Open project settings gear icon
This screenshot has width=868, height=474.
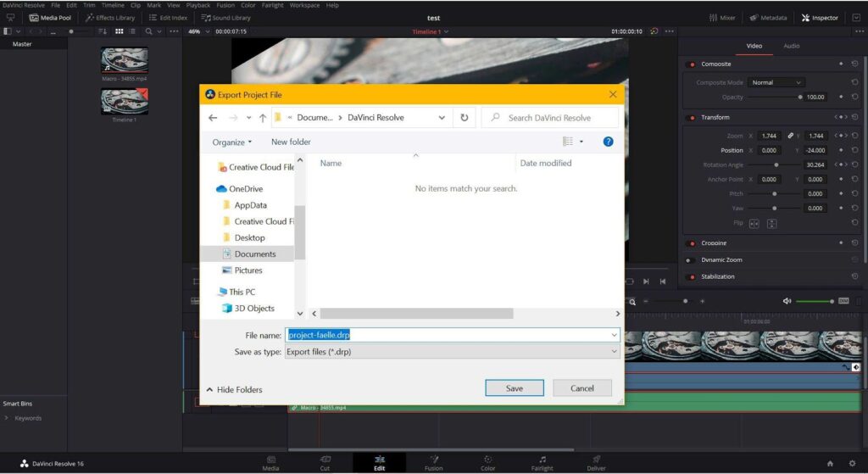852,464
